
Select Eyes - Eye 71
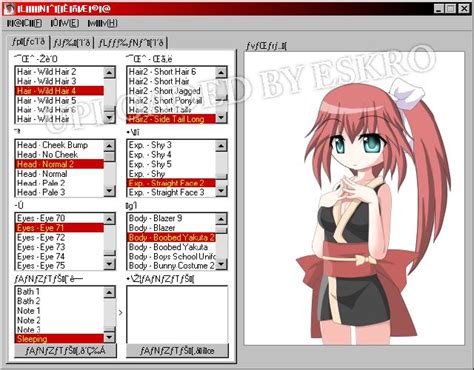(x=60, y=228)
